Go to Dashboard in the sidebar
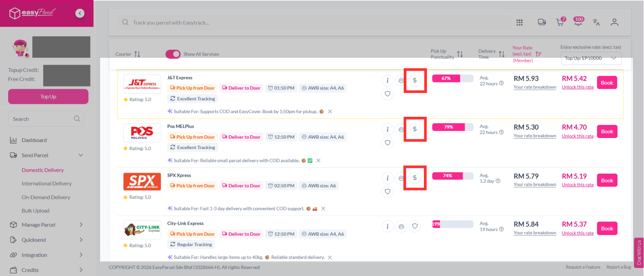The height and width of the screenshot is (276, 644). pos(34,140)
